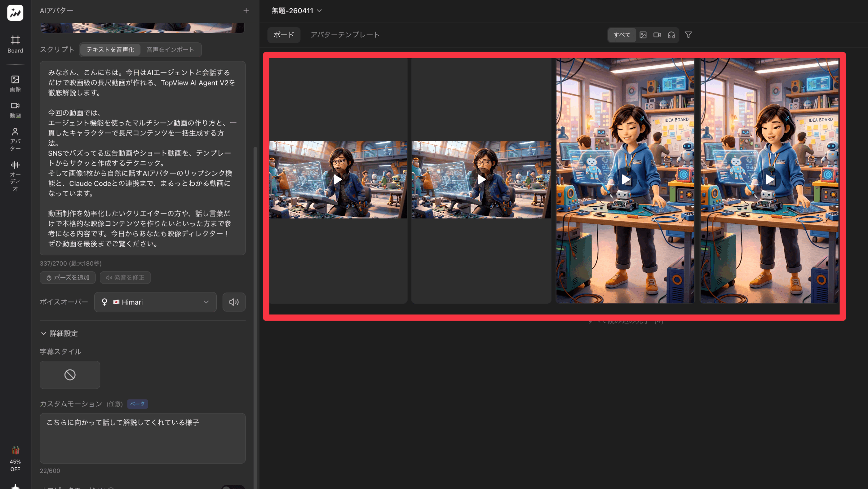
Task: Open the 動画 video tool
Action: coord(15,109)
